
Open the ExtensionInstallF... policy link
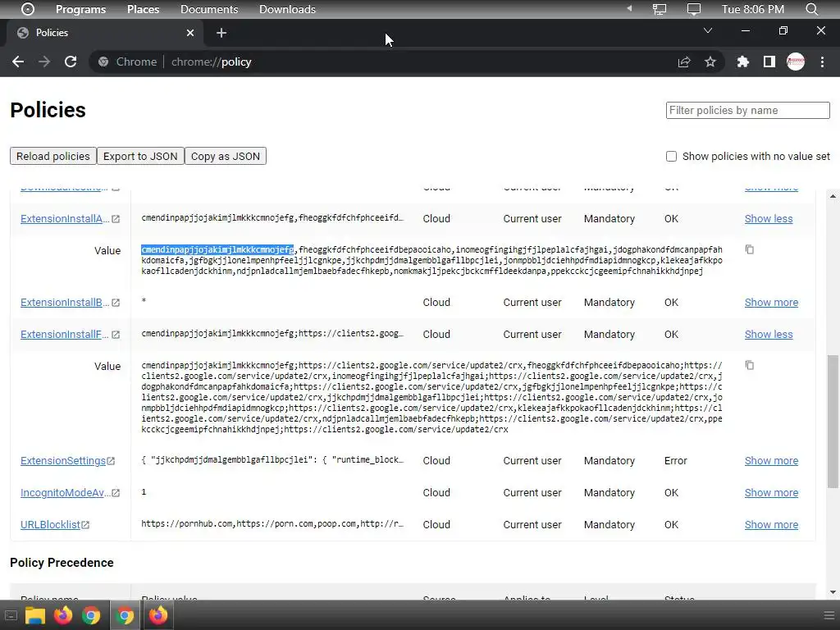click(65, 335)
